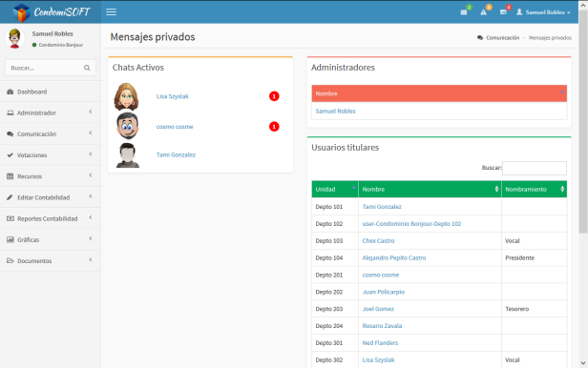The height and width of the screenshot is (368, 588).
Task: Expand the Documentos menu chevron
Action: pyautogui.click(x=91, y=260)
